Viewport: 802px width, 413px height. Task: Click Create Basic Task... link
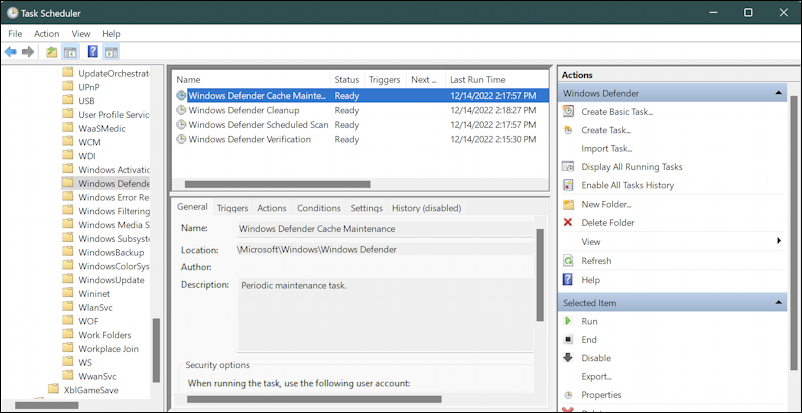point(617,112)
